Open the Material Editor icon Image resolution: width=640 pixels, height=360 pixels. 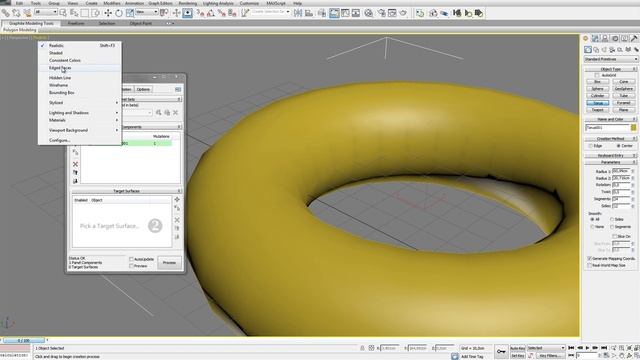[369, 13]
